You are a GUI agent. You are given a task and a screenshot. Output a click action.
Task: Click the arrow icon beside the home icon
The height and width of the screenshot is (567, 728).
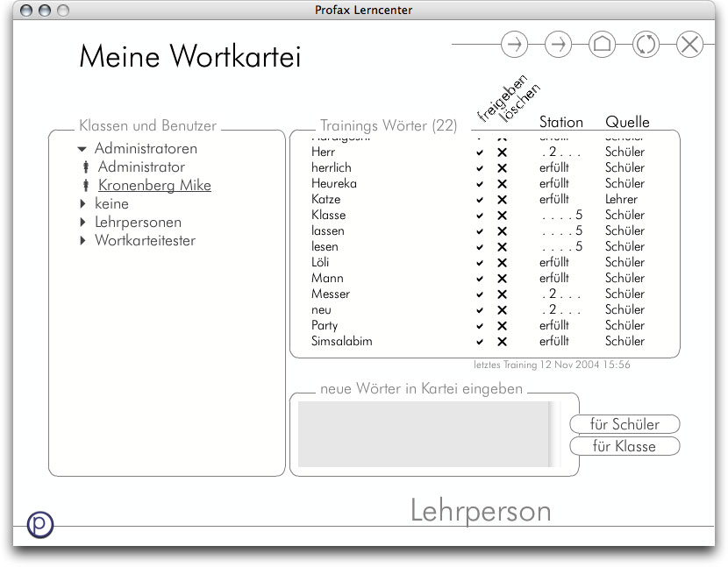tap(558, 45)
